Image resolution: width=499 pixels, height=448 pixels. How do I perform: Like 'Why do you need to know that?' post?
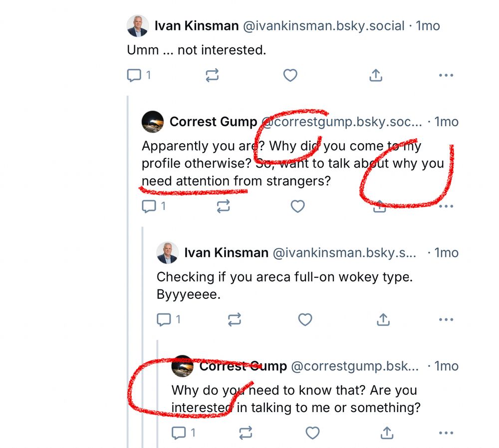click(x=312, y=433)
